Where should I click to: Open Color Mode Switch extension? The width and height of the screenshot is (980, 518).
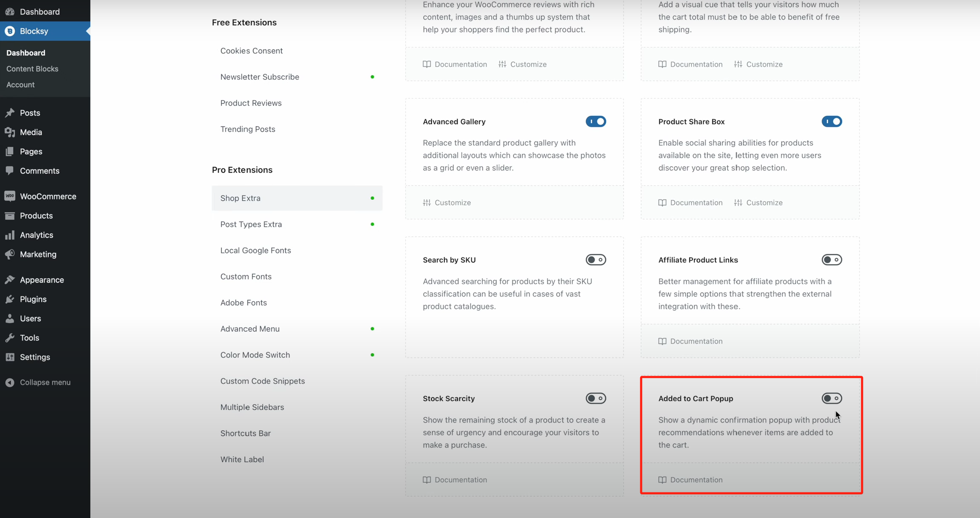click(255, 355)
